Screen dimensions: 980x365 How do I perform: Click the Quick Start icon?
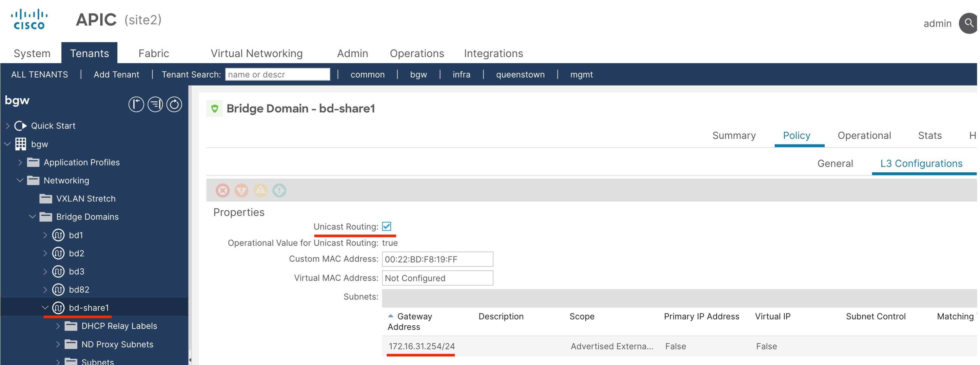(x=21, y=126)
